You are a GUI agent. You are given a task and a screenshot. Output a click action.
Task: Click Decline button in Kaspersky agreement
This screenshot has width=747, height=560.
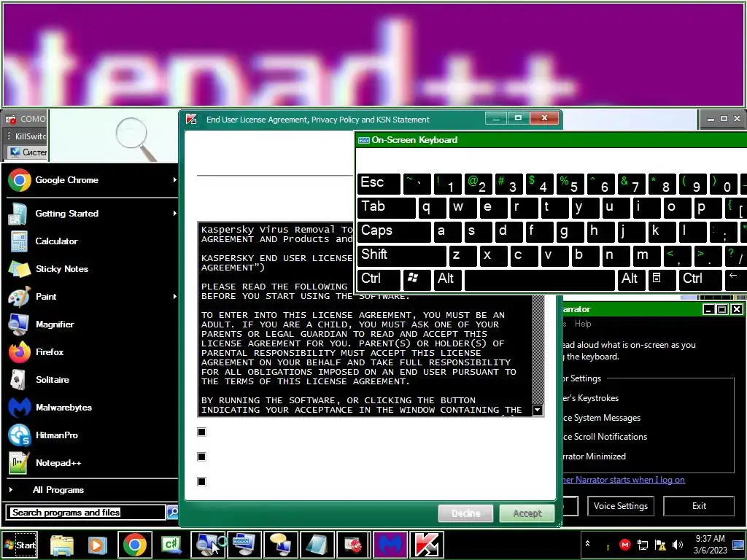465,513
